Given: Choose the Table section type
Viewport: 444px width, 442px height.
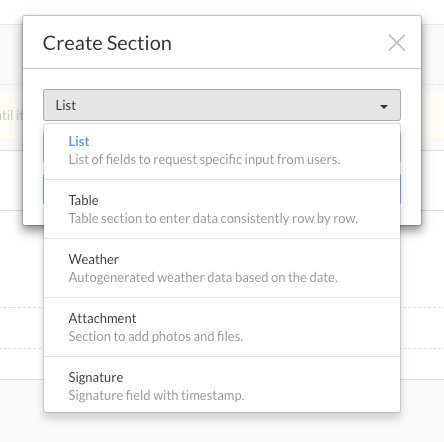Looking at the screenshot, I should pos(222,209).
